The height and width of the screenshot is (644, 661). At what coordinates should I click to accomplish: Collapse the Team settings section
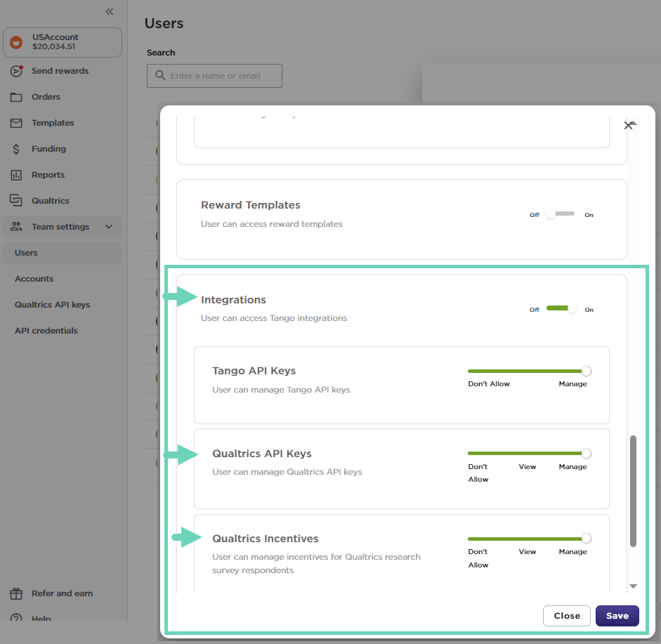[x=109, y=226]
